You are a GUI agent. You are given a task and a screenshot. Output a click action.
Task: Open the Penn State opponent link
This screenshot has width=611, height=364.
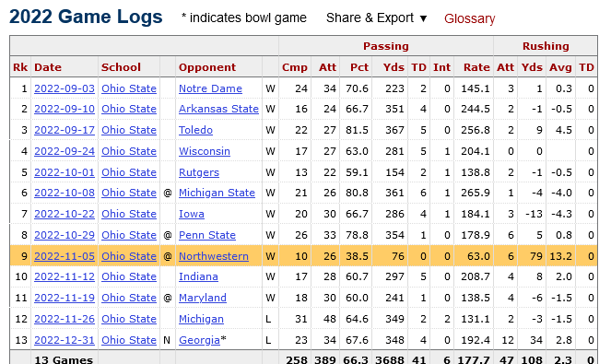coord(207,235)
